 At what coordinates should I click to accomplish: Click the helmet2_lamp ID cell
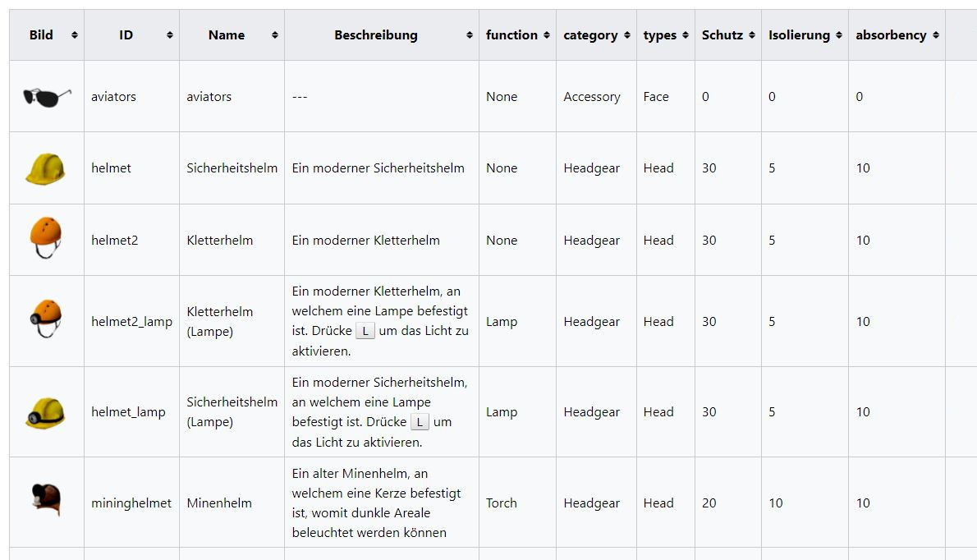point(131,322)
